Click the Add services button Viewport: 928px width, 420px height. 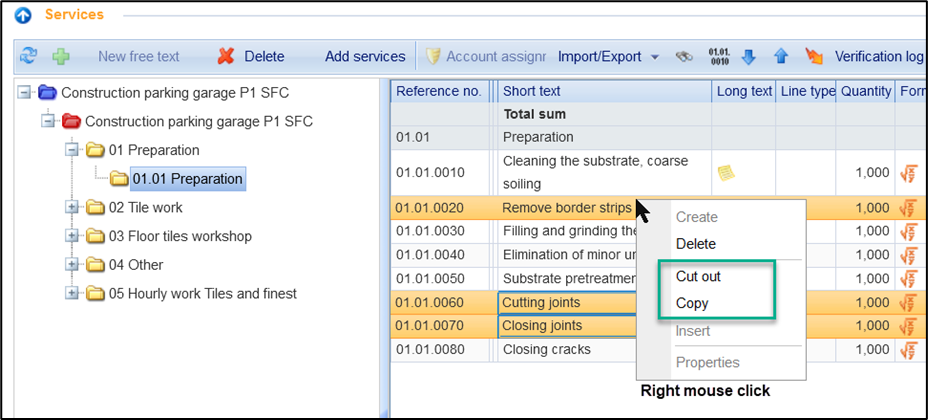365,57
